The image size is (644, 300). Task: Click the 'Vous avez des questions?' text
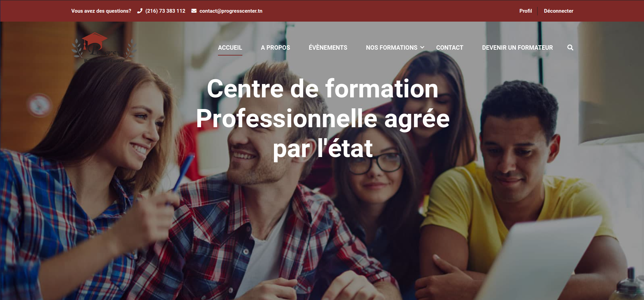(x=101, y=11)
